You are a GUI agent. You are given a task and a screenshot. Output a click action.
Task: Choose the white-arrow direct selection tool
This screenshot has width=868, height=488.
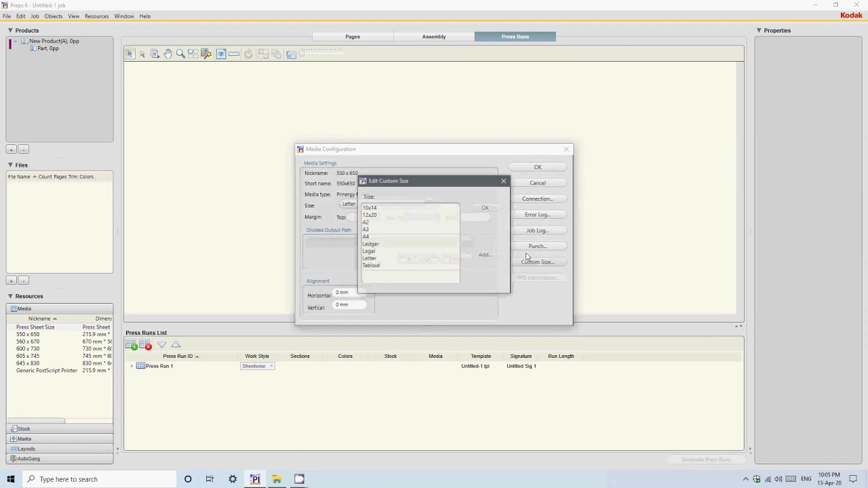[142, 54]
